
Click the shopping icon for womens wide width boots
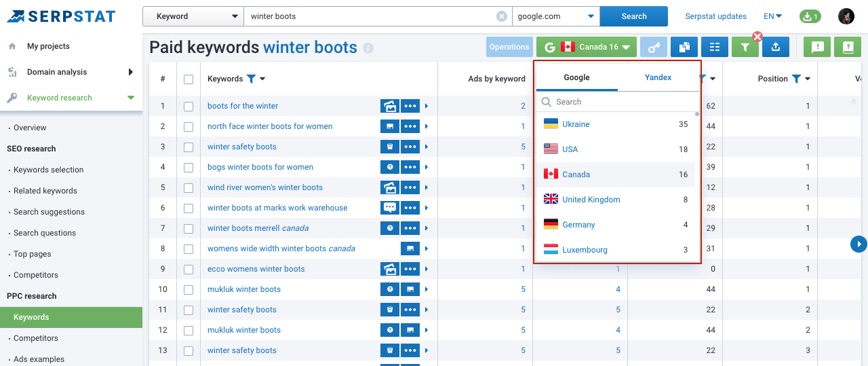pyautogui.click(x=410, y=249)
